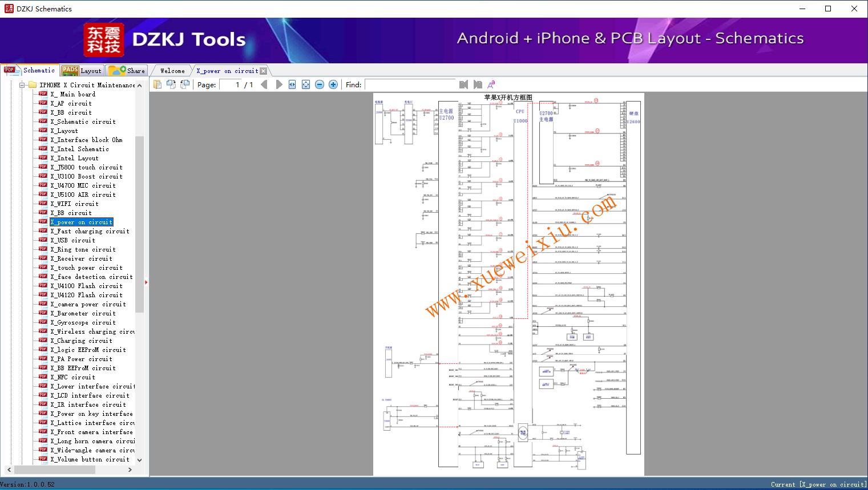Select the X_power on circuit document tab
868x490 pixels.
coord(227,71)
